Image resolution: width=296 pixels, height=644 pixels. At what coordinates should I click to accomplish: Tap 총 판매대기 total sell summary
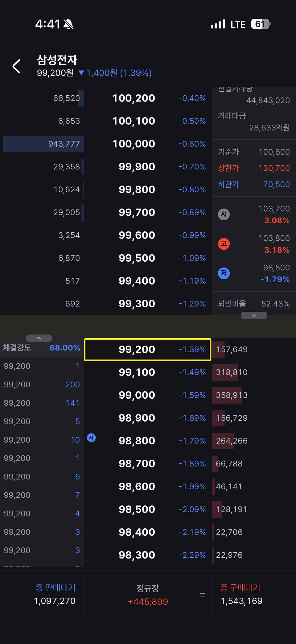(55, 594)
